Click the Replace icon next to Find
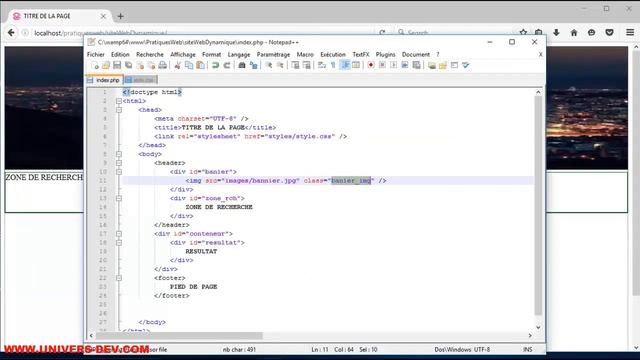The height and width of the screenshot is (360, 640). 253,65
